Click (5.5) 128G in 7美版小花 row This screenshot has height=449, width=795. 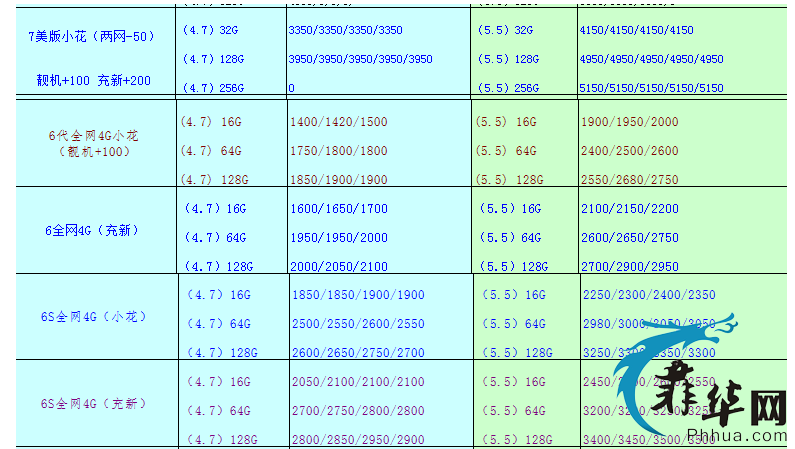(x=509, y=59)
